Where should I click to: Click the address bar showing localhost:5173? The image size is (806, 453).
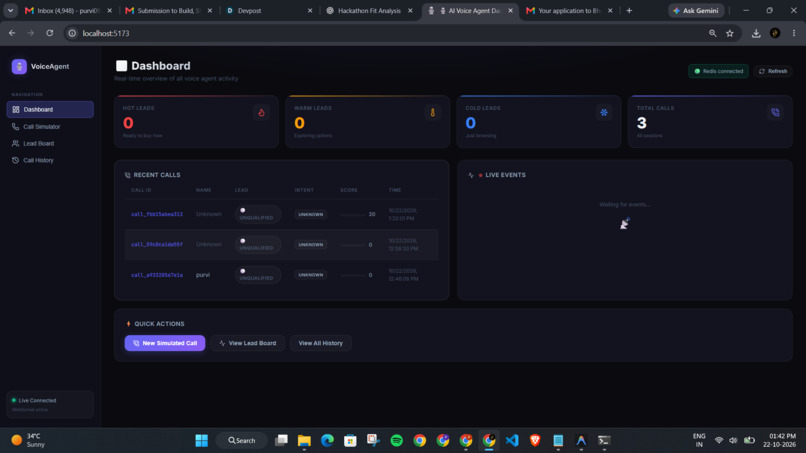coord(386,33)
